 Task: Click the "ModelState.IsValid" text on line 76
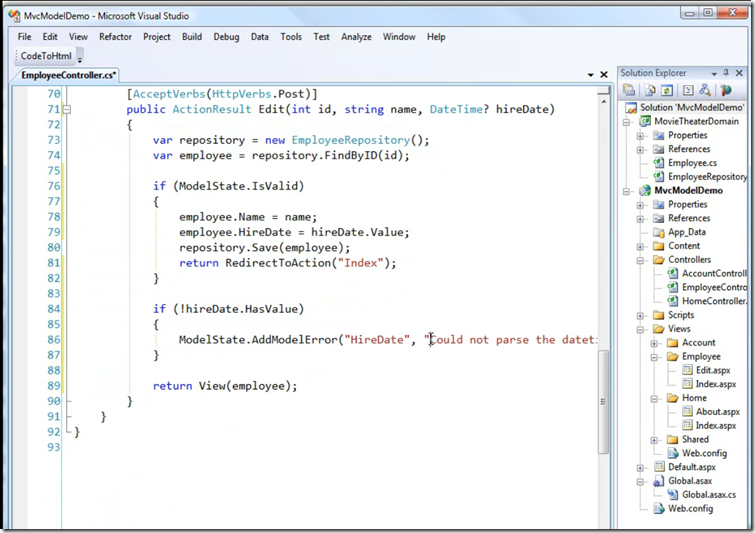coord(238,186)
